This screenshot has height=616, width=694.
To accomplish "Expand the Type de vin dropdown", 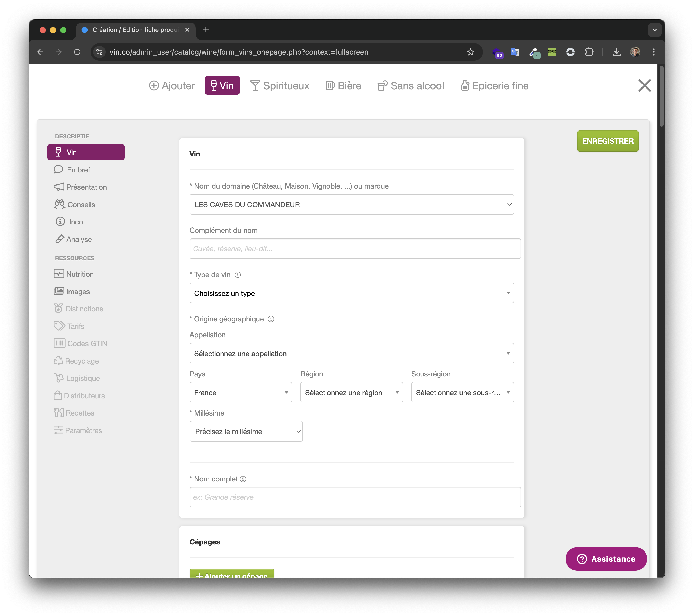I will 351,293.
